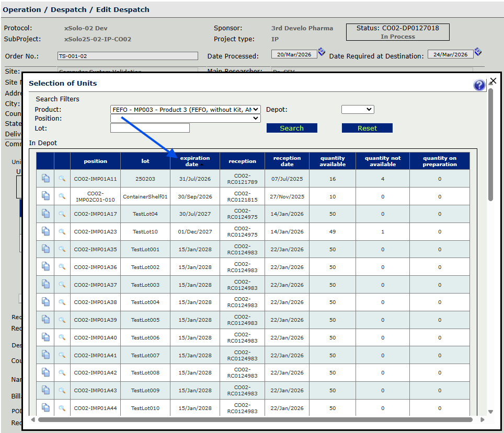Sort by quantity available column header
The image size is (504, 433).
(333, 161)
